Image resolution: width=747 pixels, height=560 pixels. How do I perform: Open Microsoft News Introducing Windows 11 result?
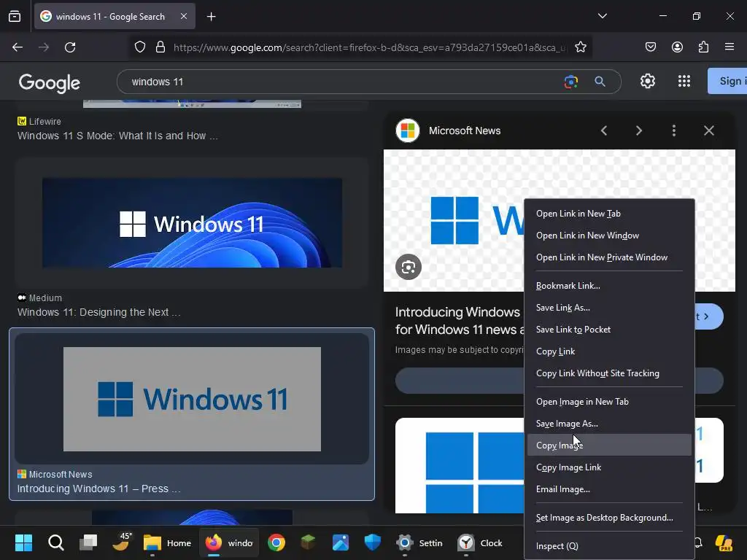(x=99, y=489)
